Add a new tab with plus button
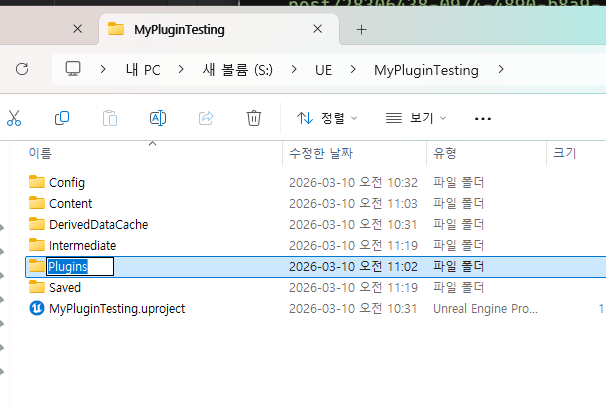 click(361, 30)
